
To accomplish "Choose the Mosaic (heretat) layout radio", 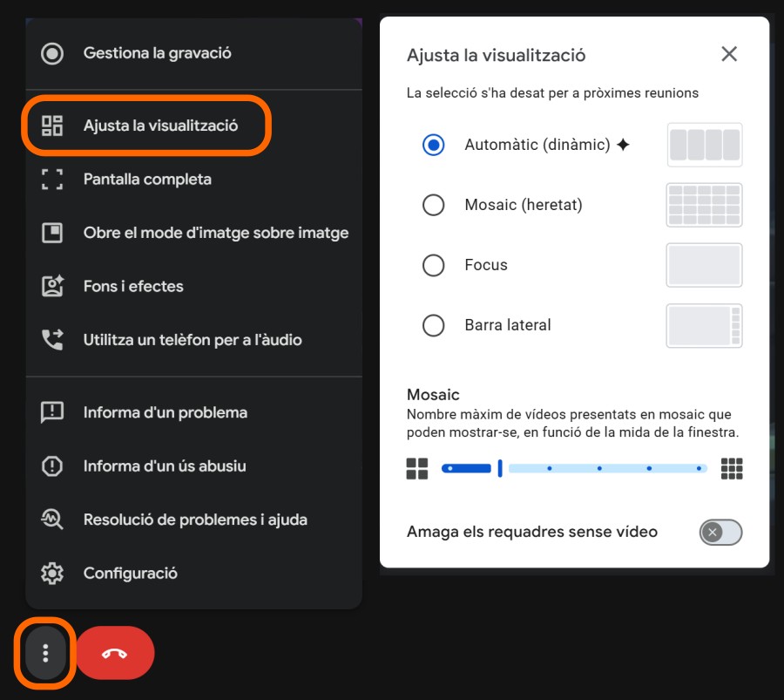I will (433, 205).
